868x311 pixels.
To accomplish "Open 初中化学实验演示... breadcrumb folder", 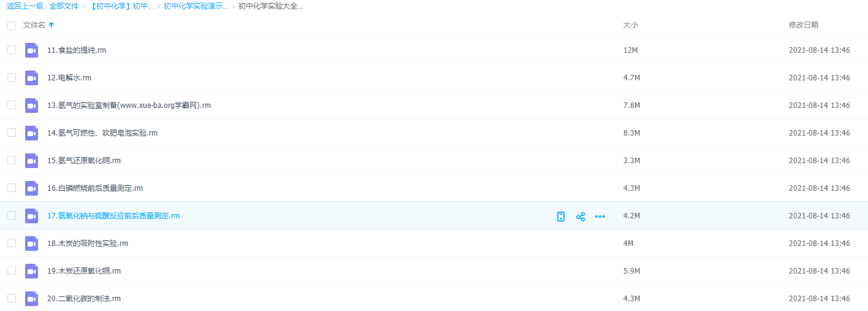I will click(x=196, y=6).
